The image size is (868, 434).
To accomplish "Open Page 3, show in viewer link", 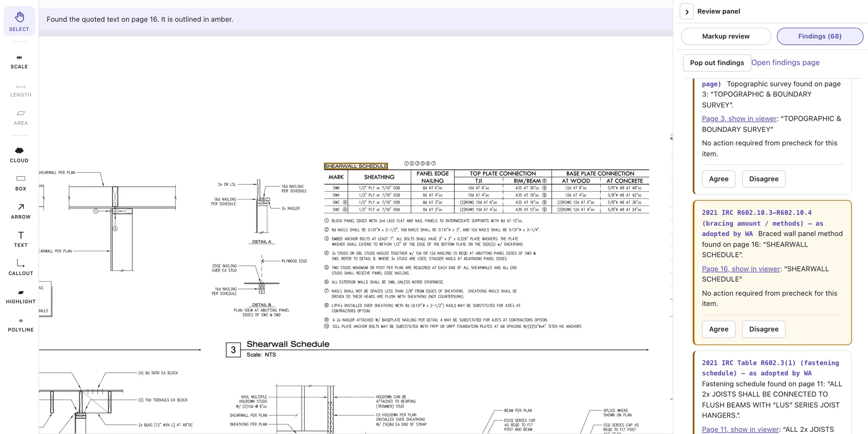I will 739,118.
